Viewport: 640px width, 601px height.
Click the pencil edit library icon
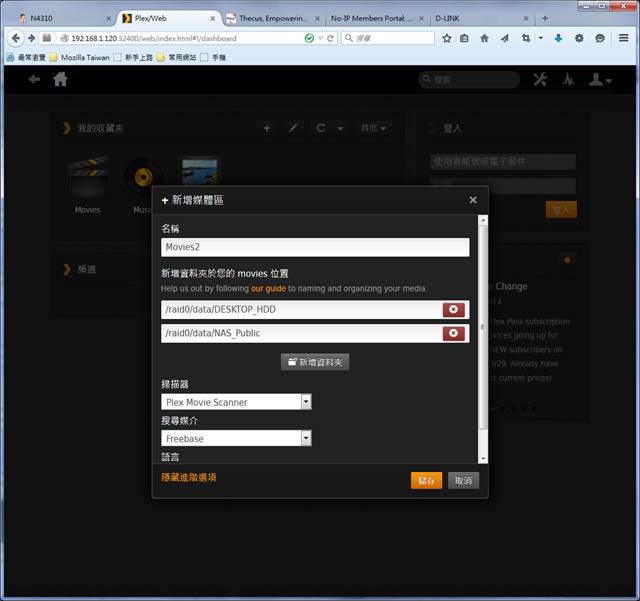pyautogui.click(x=293, y=128)
